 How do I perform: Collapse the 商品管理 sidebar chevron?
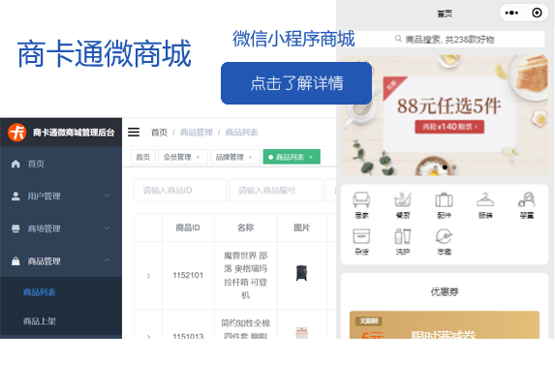click(x=108, y=260)
